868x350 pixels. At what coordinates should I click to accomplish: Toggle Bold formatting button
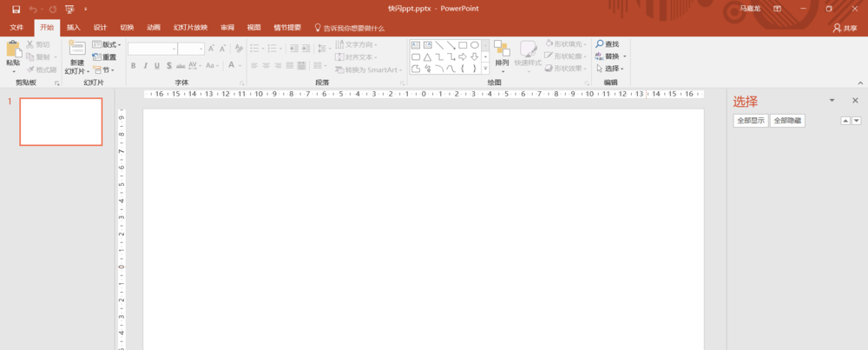click(134, 66)
